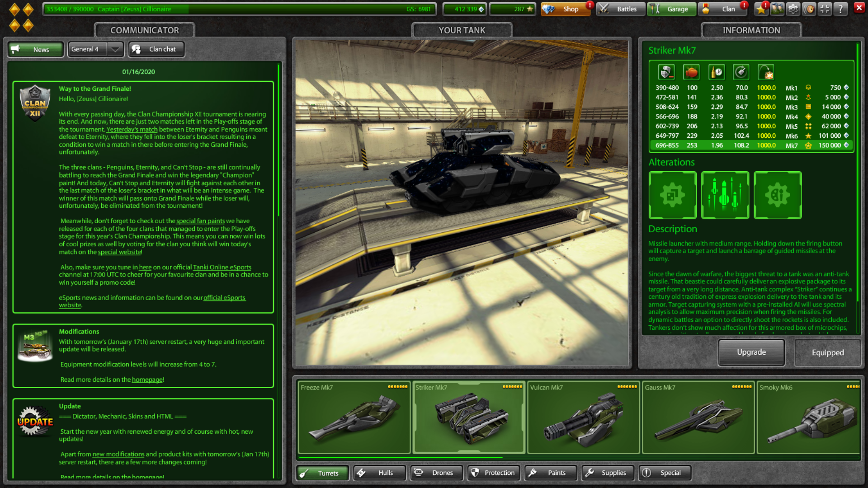Viewport: 868px width, 488px height.
Task: Select the first Striker alteration icon
Action: pyautogui.click(x=672, y=195)
